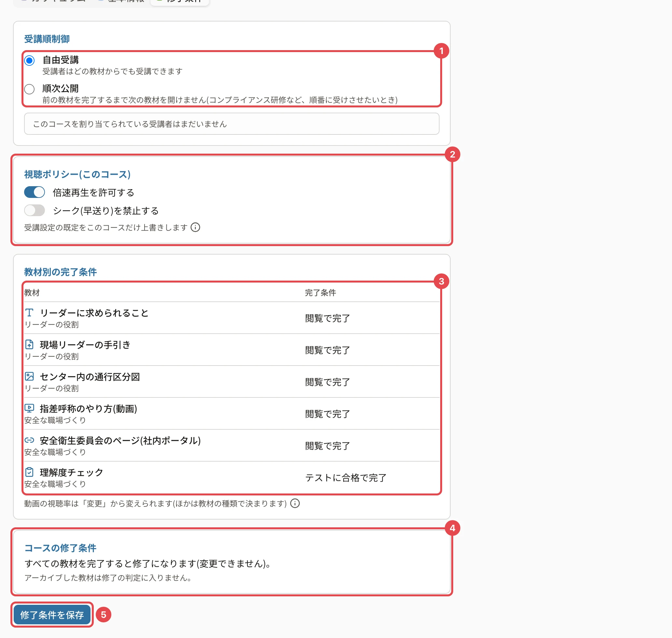
Task: Click the link icon for 安全衛生委員会のページ
Action: [29, 440]
